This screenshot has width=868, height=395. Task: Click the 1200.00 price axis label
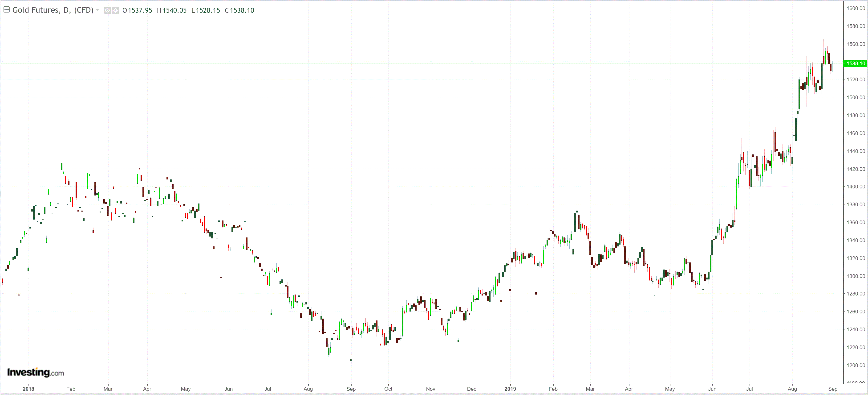click(856, 365)
